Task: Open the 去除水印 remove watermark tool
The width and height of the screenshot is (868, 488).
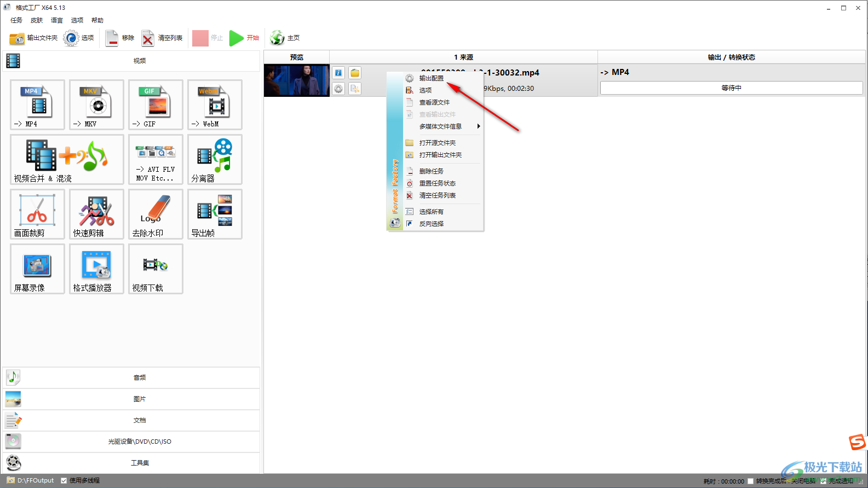Action: 156,214
